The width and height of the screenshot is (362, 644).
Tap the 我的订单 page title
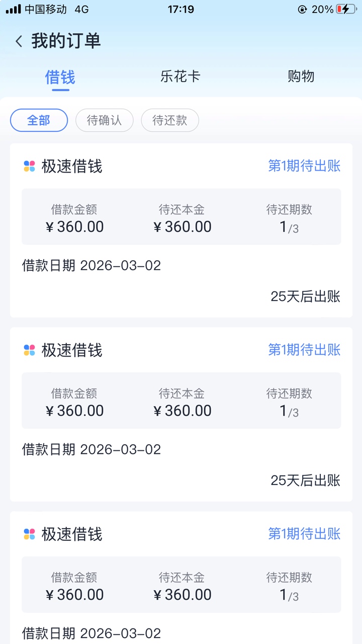click(66, 41)
